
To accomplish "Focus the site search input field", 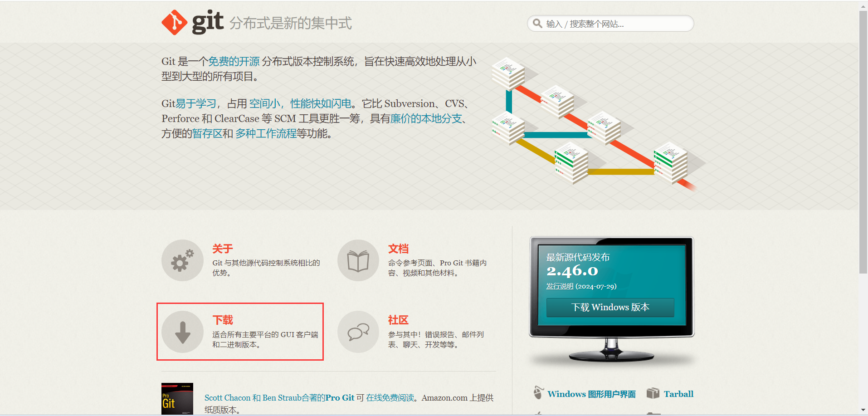I will (610, 24).
